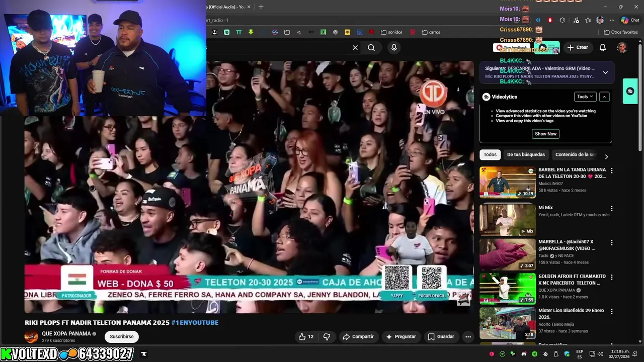Open browser favorites star icon

pos(588,20)
